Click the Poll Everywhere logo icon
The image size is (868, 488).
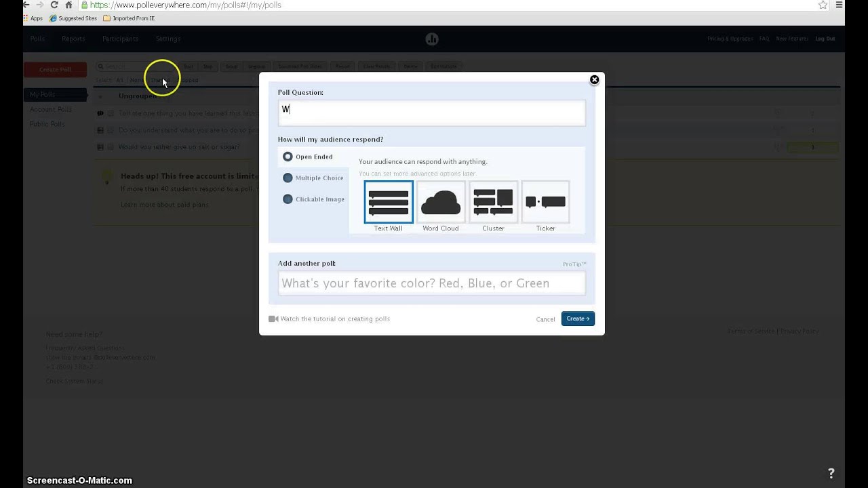432,39
